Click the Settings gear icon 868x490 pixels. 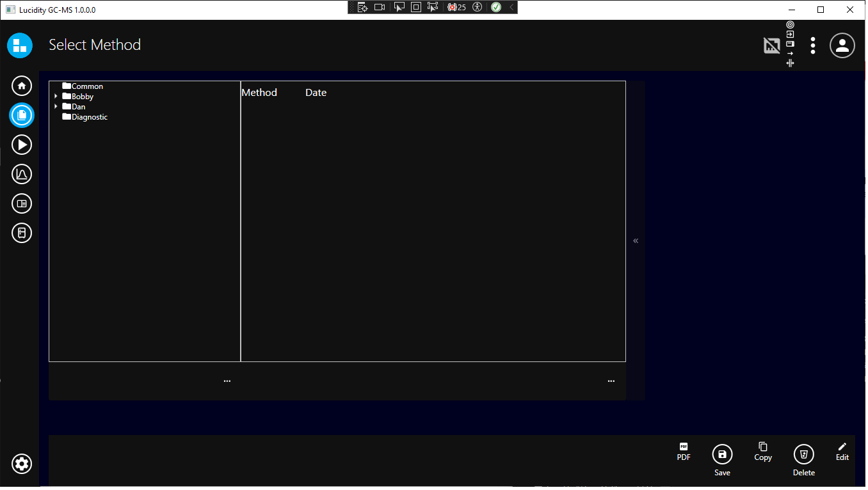(x=22, y=464)
